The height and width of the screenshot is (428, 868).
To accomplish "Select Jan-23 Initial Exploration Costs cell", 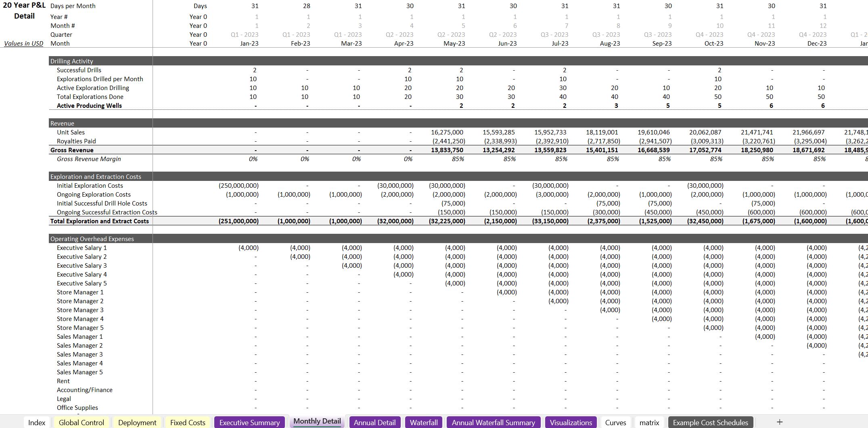I will (238, 186).
